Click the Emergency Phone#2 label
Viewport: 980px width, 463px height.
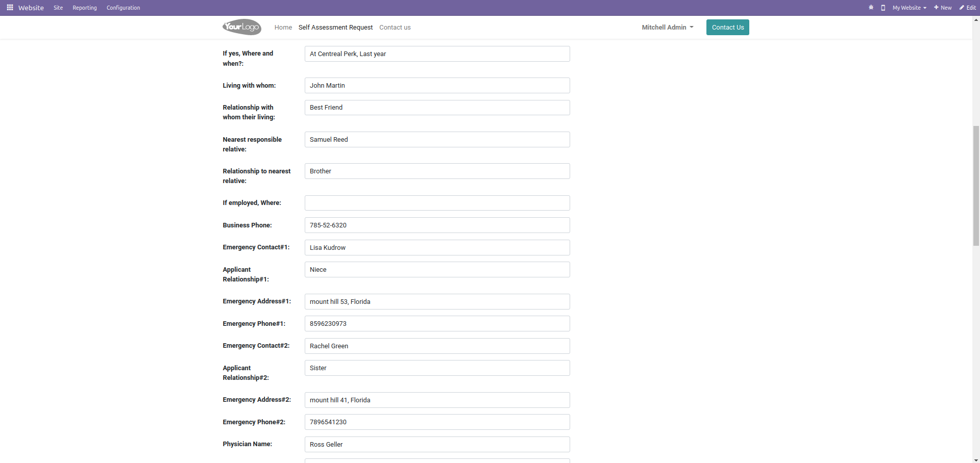tap(254, 422)
